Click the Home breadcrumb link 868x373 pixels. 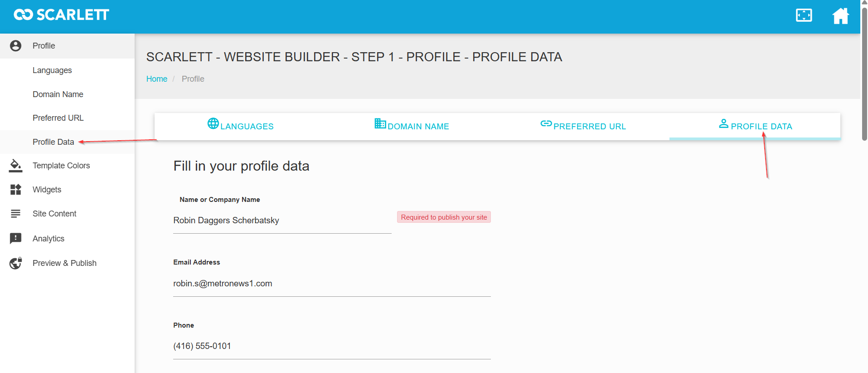point(157,79)
